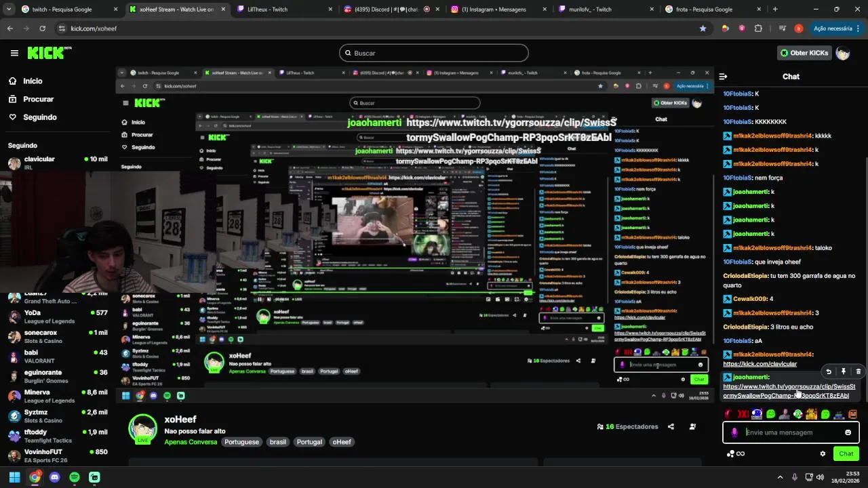Viewport: 868px width, 488px height.
Task: Click the purple microphone icon in chat box
Action: pyautogui.click(x=734, y=432)
